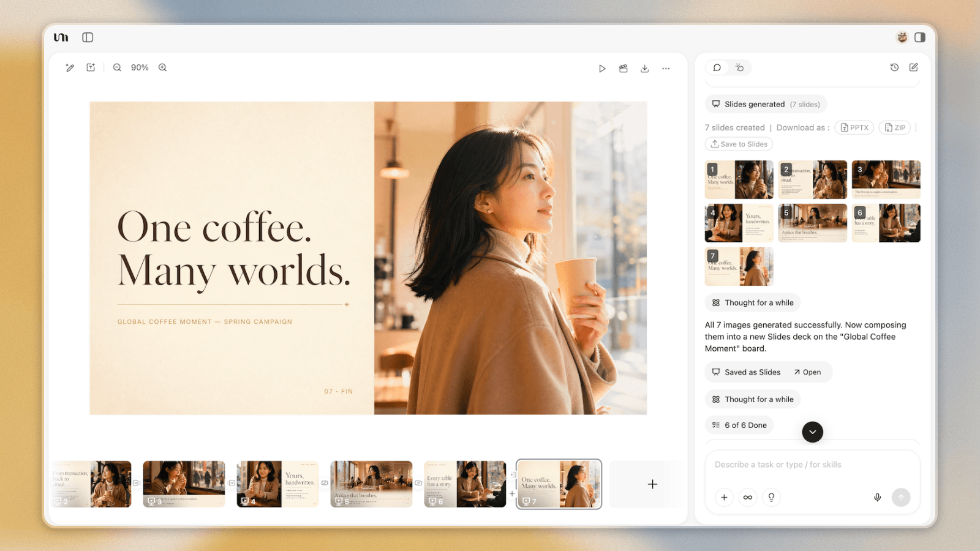
Task: Expand first Thought for a while
Action: 753,302
